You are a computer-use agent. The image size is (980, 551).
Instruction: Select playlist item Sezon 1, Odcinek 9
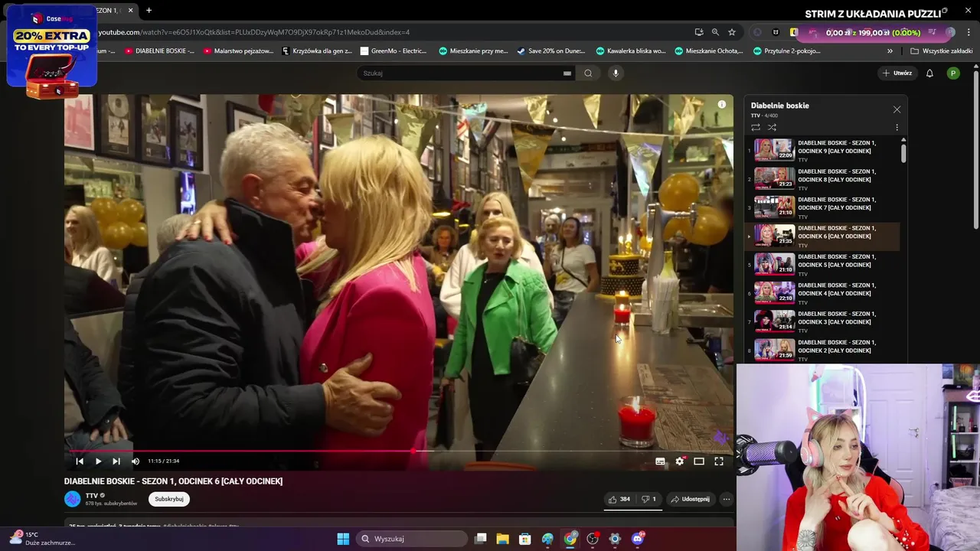click(823, 150)
